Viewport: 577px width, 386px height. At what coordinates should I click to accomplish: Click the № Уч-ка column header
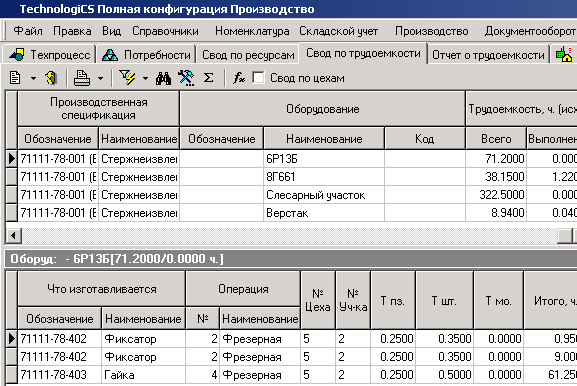pos(353,301)
